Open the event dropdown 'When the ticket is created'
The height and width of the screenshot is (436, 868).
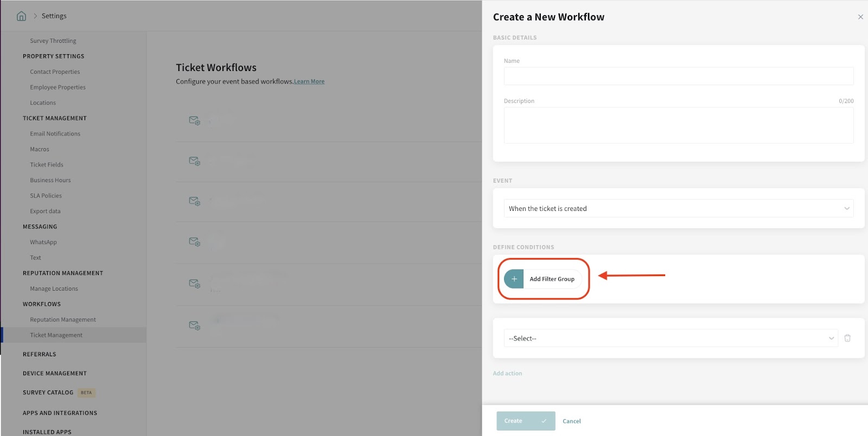tap(678, 208)
